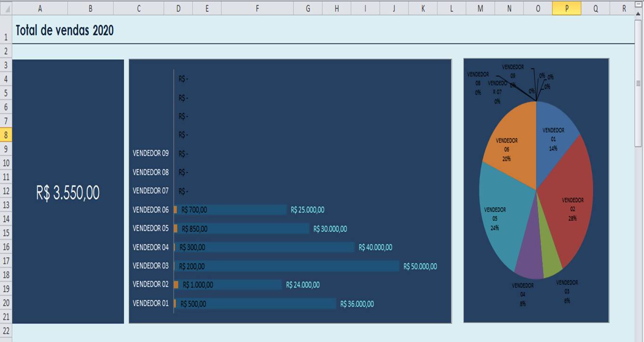Click the R$ 200,00 data label
Image resolution: width=644 pixels, height=342 pixels.
pyautogui.click(x=192, y=267)
